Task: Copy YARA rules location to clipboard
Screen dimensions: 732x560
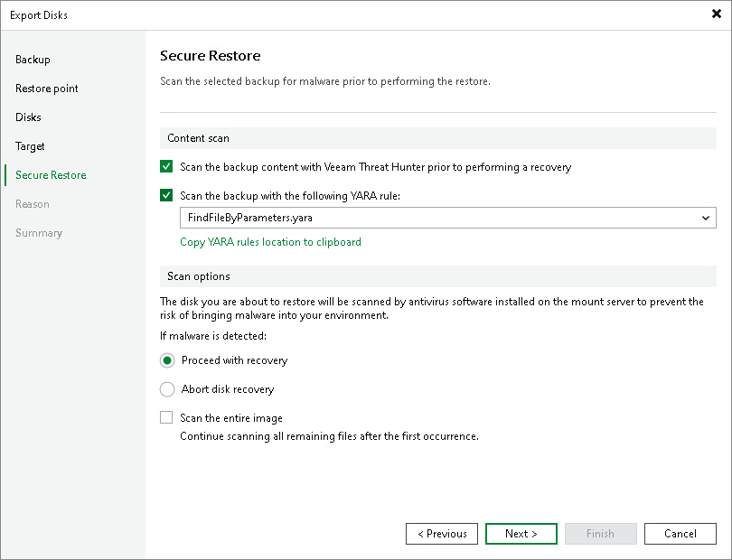Action: point(270,242)
